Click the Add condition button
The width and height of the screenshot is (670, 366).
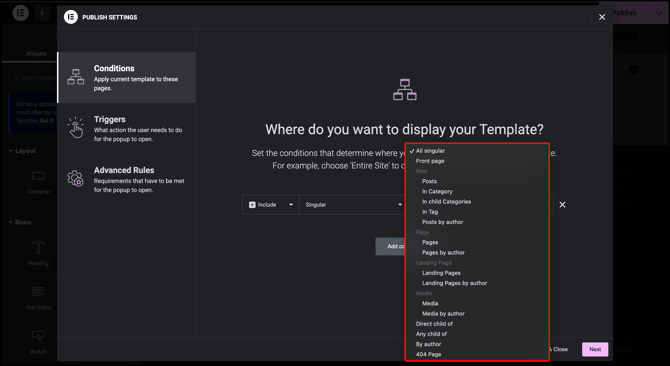click(390, 246)
